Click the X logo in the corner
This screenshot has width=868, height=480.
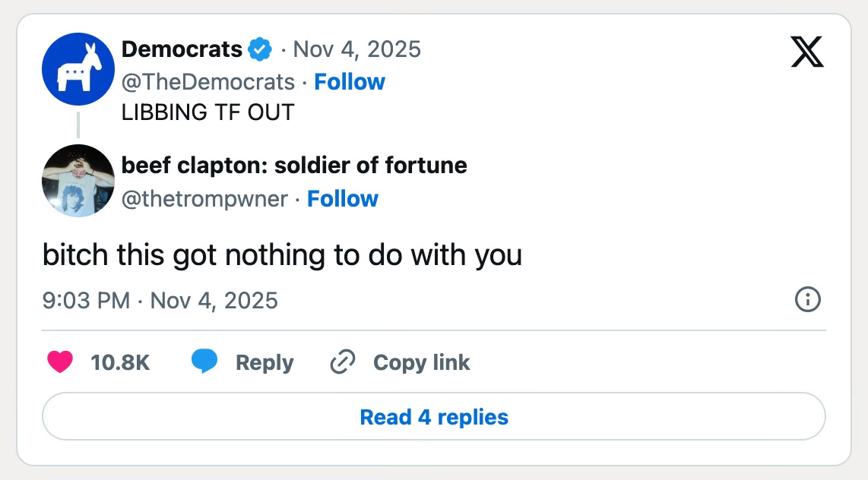coord(808,52)
